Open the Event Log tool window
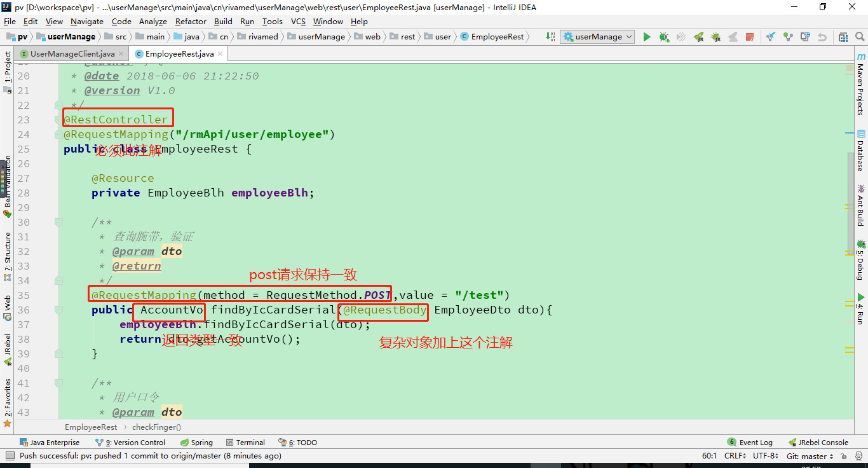 click(750, 443)
